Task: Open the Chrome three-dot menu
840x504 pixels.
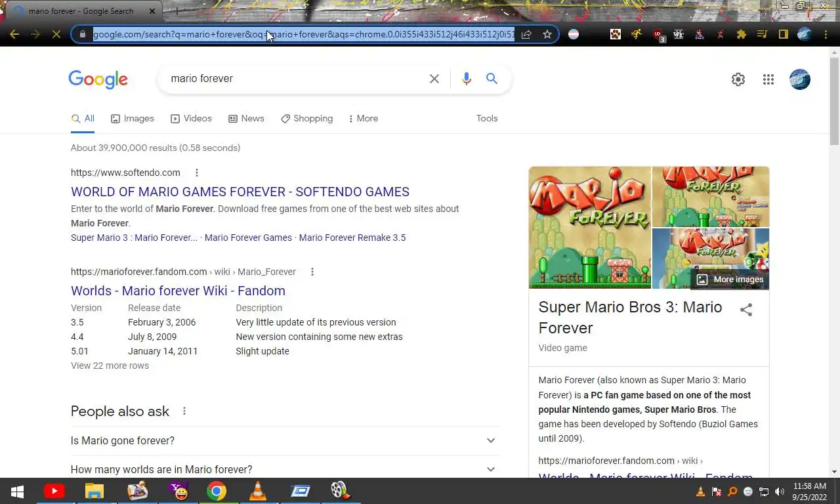Action: pyautogui.click(x=826, y=34)
